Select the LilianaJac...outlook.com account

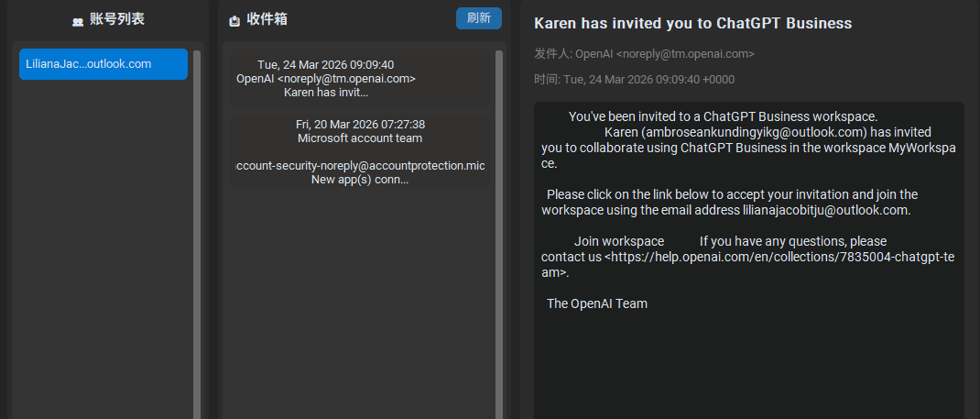(x=103, y=64)
